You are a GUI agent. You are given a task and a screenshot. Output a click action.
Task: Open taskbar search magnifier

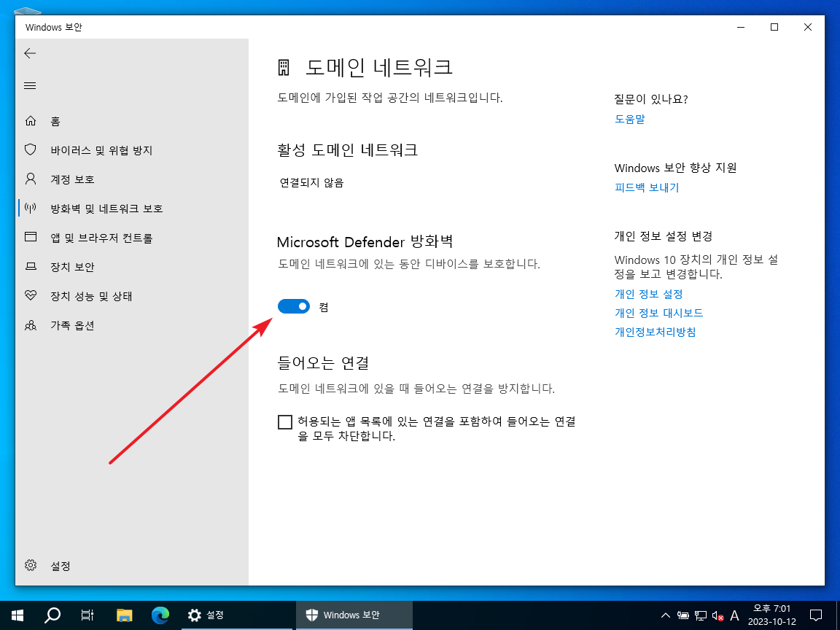(x=52, y=615)
